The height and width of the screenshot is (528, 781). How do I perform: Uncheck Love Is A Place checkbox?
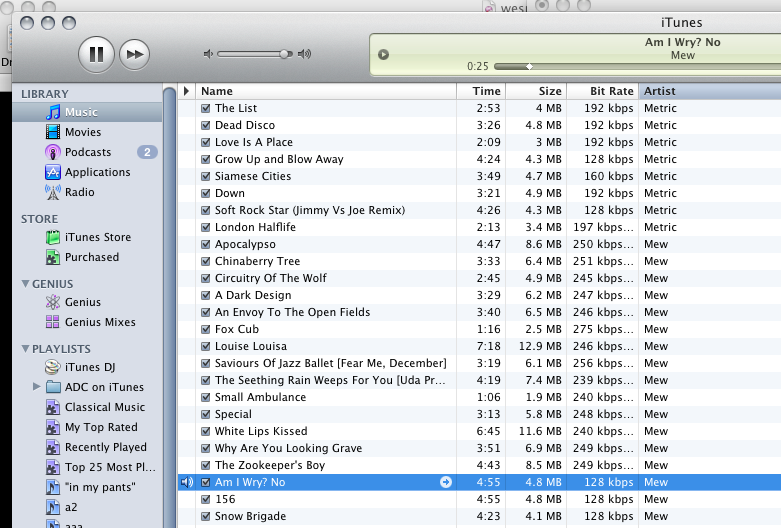[x=205, y=142]
